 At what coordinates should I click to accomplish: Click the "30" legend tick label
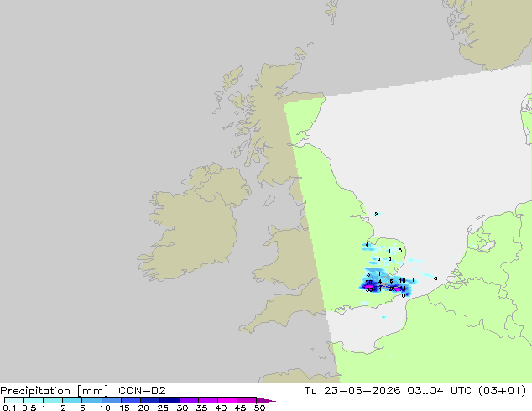pyautogui.click(x=182, y=408)
